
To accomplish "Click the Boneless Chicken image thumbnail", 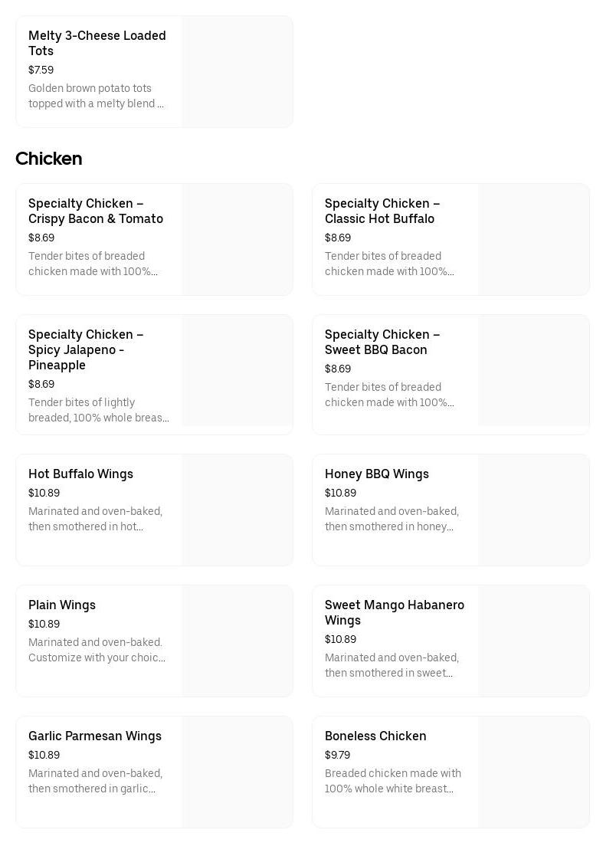I will [x=534, y=772].
